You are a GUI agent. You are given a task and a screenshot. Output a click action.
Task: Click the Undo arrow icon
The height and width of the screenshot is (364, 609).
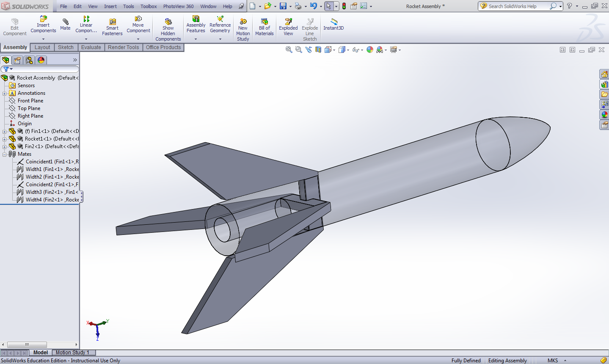[314, 6]
